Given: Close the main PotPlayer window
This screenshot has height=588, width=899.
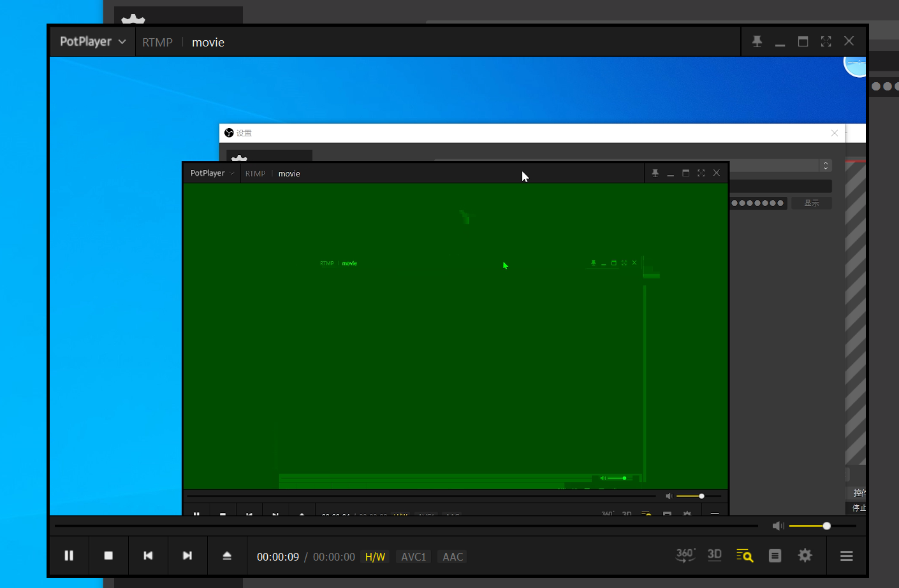Looking at the screenshot, I should [x=849, y=41].
